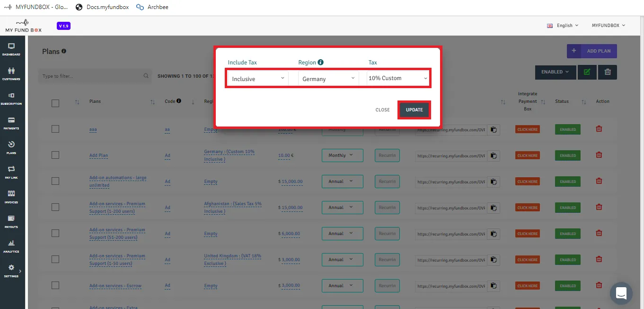The width and height of the screenshot is (644, 309).
Task: Open the Invoices sidebar icon
Action: click(11, 193)
